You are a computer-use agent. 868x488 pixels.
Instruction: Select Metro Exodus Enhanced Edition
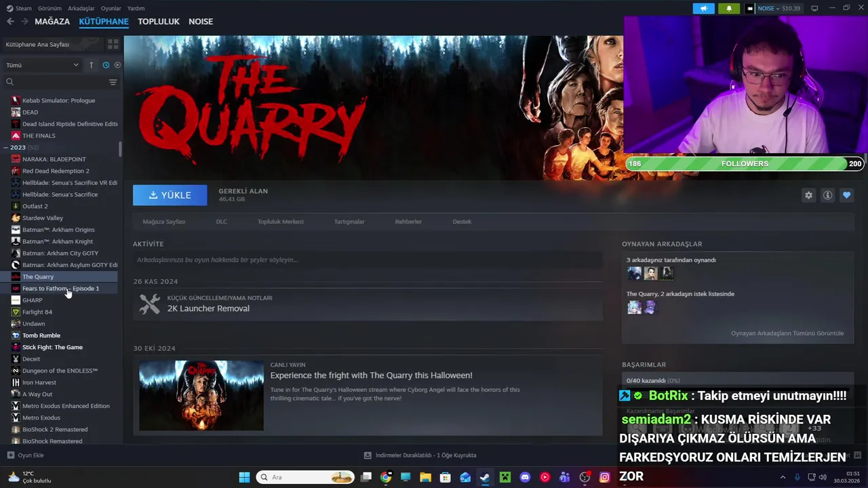tap(64, 406)
